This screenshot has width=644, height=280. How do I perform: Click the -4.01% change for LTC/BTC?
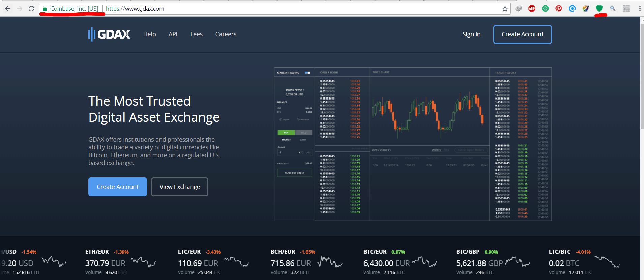point(583,252)
